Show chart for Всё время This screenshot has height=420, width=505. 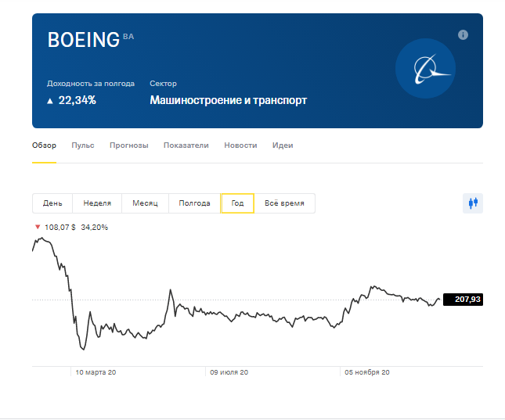(x=284, y=203)
